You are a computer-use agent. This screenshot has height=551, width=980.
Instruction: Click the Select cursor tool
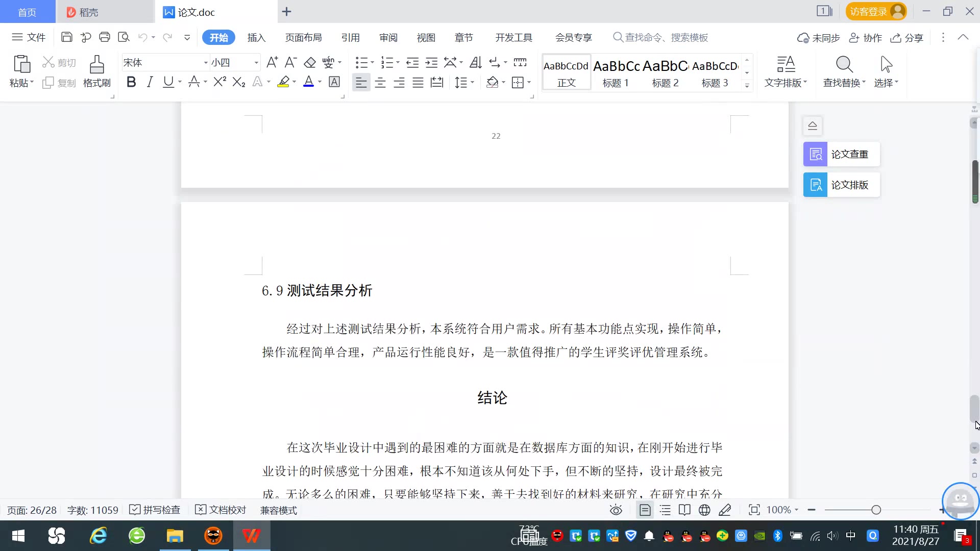pyautogui.click(x=887, y=71)
